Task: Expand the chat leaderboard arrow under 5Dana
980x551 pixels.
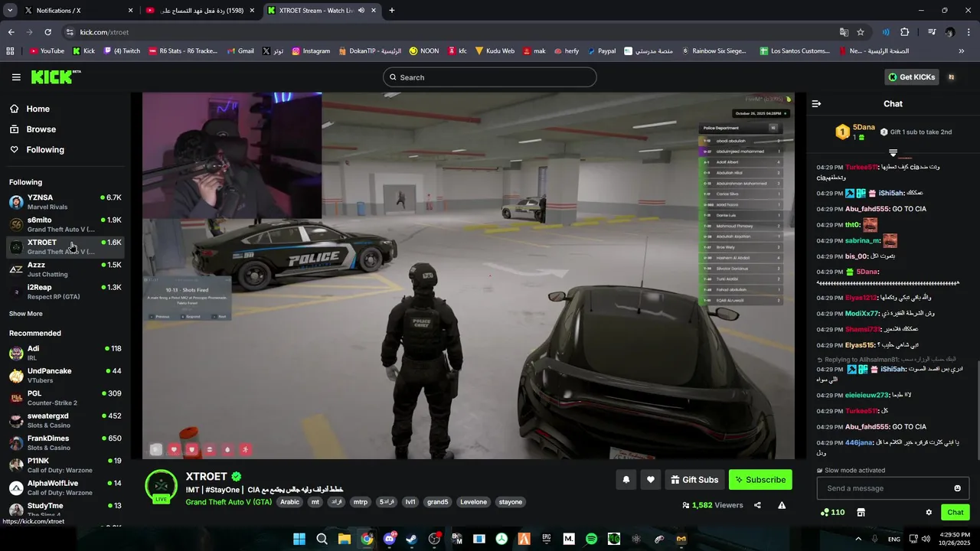Action: coord(893,153)
